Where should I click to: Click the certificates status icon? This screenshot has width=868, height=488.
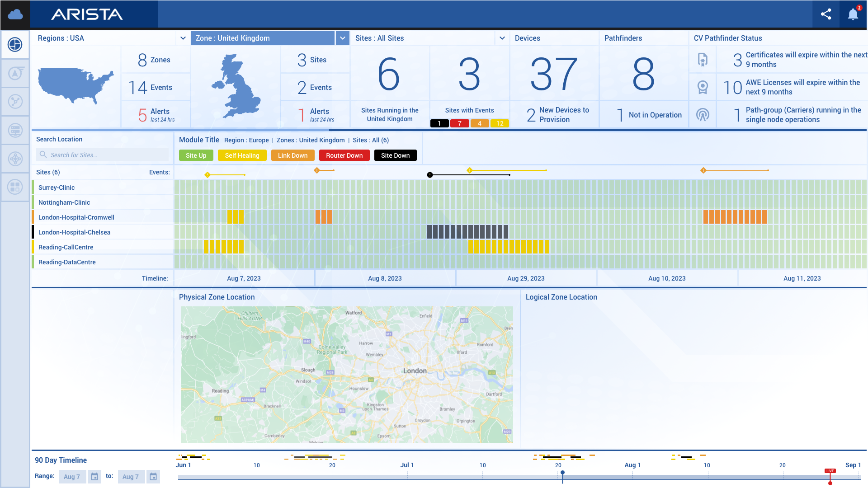(703, 60)
